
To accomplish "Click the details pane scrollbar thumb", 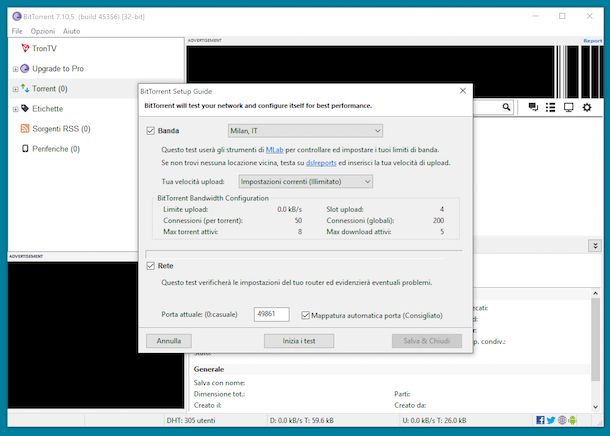I will [x=595, y=340].
